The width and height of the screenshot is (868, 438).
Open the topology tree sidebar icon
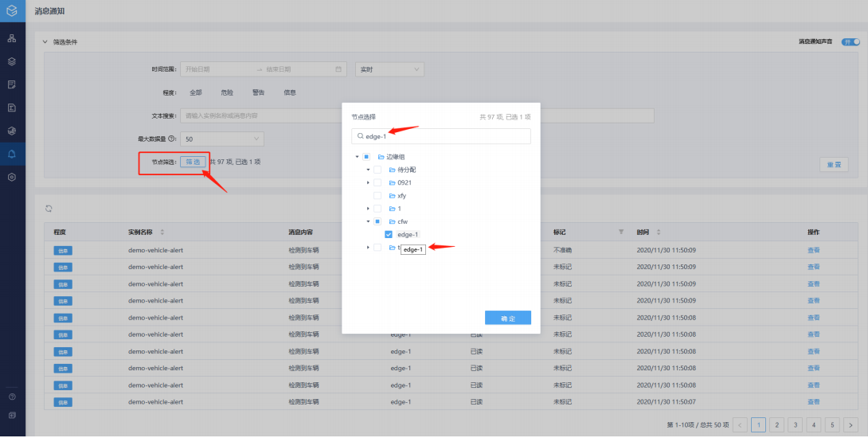(x=12, y=38)
